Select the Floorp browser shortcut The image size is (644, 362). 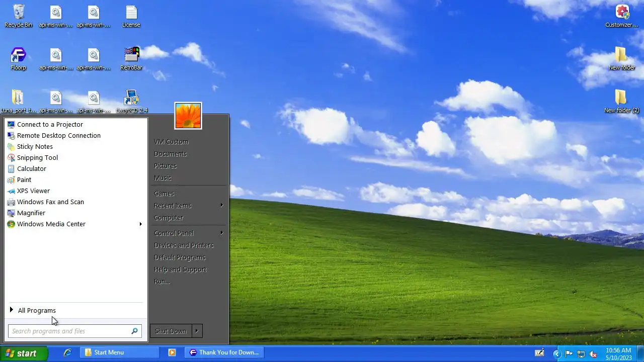point(18,59)
